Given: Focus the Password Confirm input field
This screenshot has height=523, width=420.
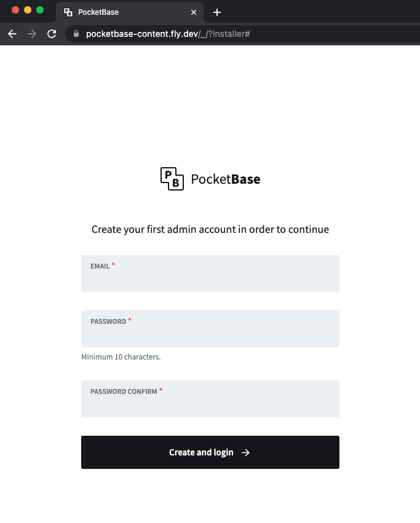Looking at the screenshot, I should pyautogui.click(x=210, y=399).
